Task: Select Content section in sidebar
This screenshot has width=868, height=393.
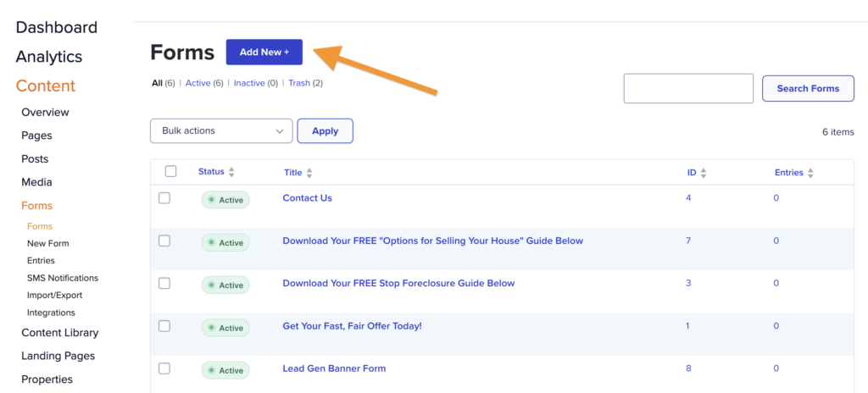Action: point(46,86)
